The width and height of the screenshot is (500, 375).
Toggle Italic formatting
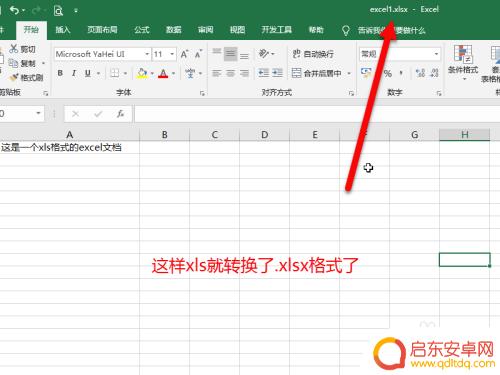pyautogui.click(x=74, y=73)
